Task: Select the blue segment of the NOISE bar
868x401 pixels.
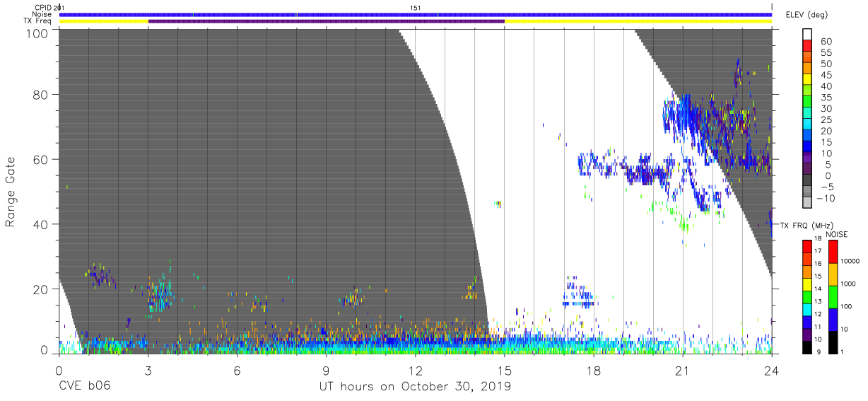Action: click(x=833, y=319)
